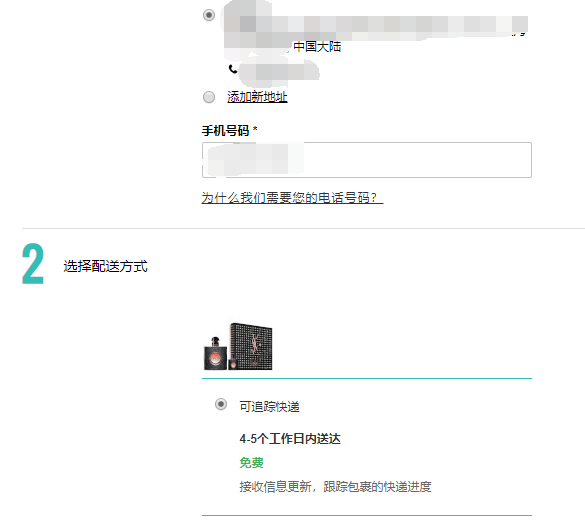Click the 手机号码 field label
The width and height of the screenshot is (585, 523).
(225, 131)
